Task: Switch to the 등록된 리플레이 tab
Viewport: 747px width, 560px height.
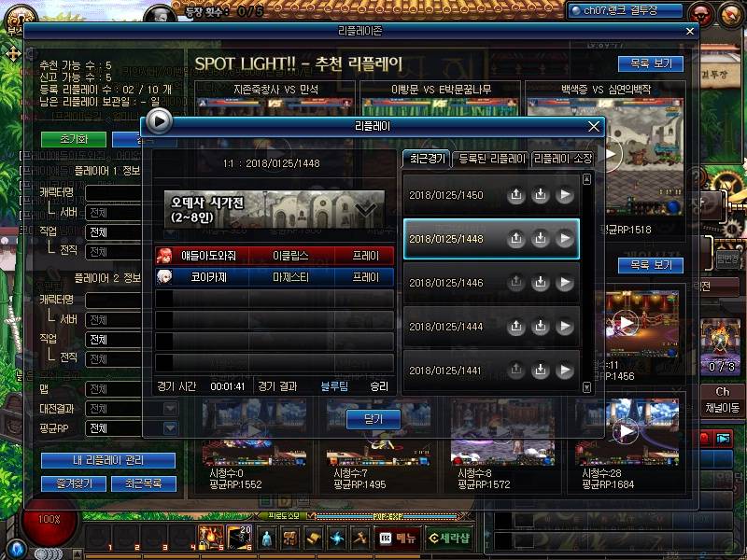Action: click(491, 159)
